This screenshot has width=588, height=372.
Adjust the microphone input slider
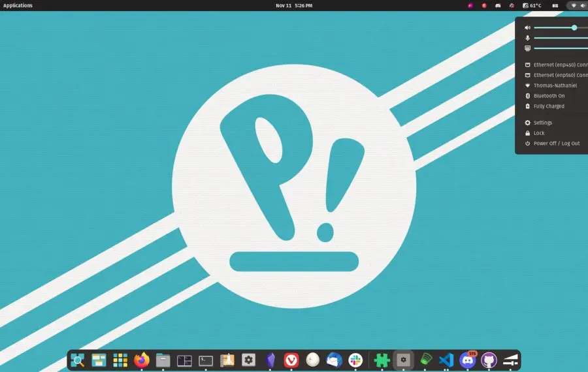[x=561, y=38]
